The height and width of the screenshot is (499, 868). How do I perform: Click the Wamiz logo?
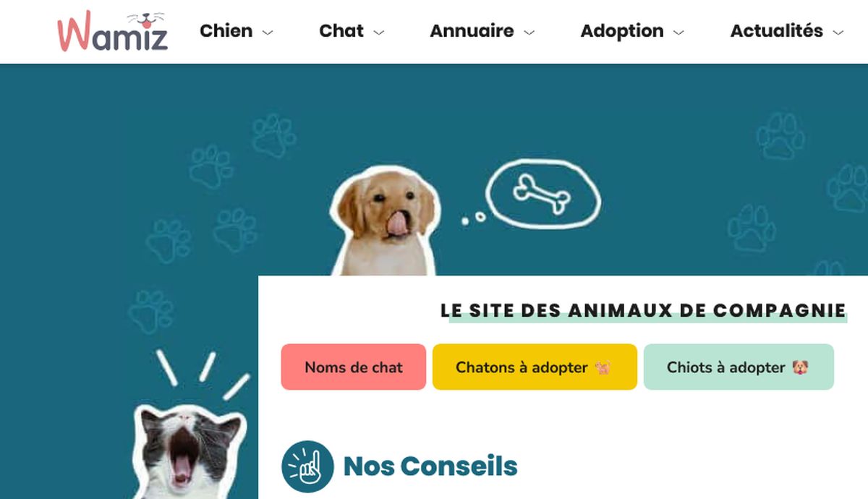113,31
